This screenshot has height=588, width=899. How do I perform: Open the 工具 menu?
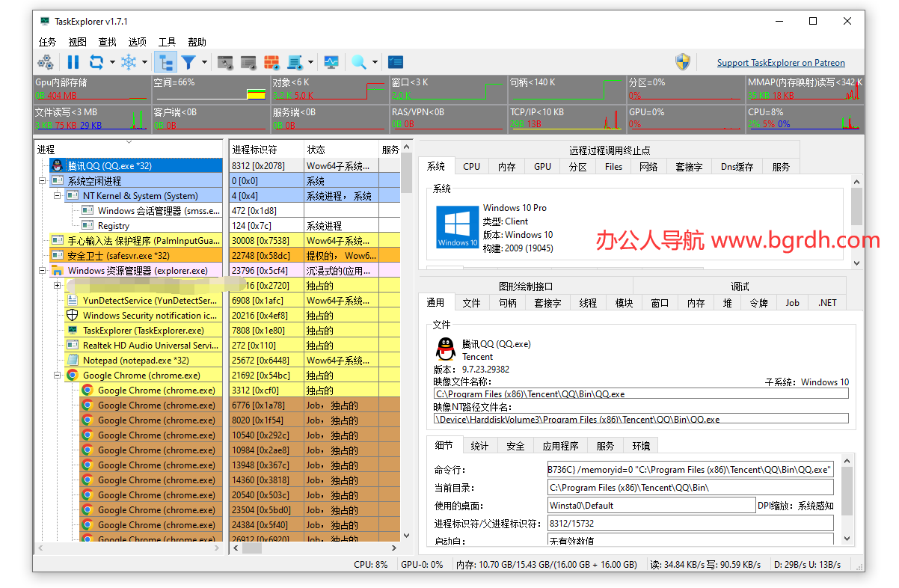pos(168,42)
